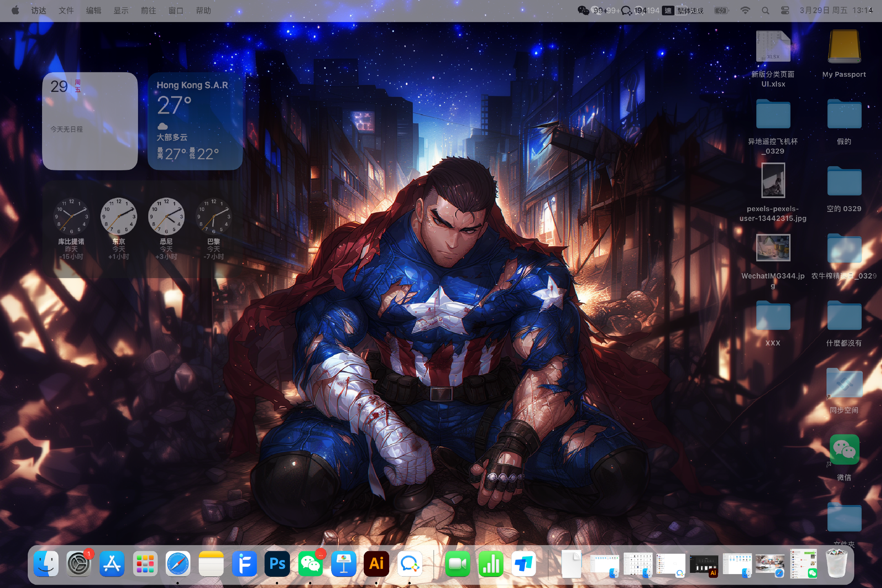Open Photoshop from the Dock
The height and width of the screenshot is (588, 882).
pyautogui.click(x=277, y=564)
